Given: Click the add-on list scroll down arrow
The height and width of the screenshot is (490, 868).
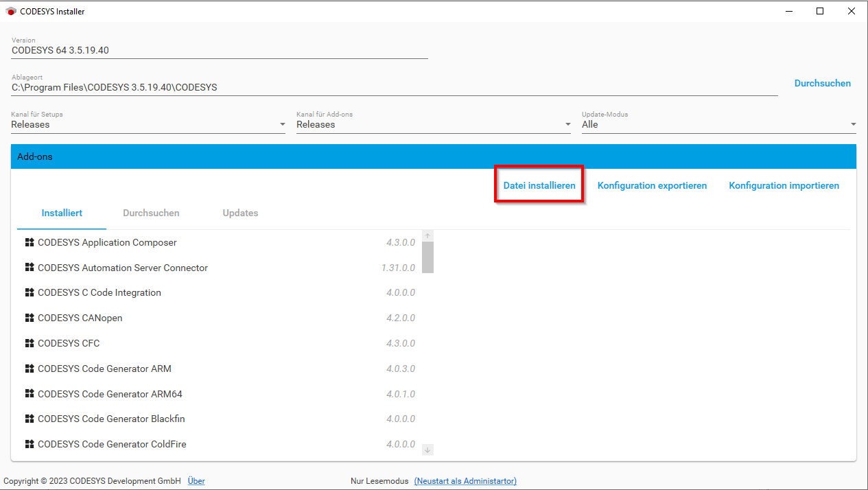Looking at the screenshot, I should (x=427, y=450).
